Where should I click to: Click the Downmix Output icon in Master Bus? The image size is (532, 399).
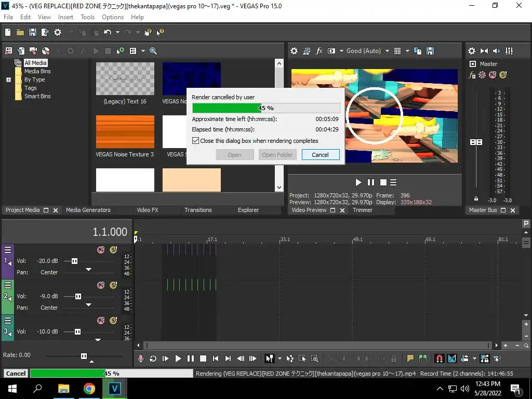[484, 51]
